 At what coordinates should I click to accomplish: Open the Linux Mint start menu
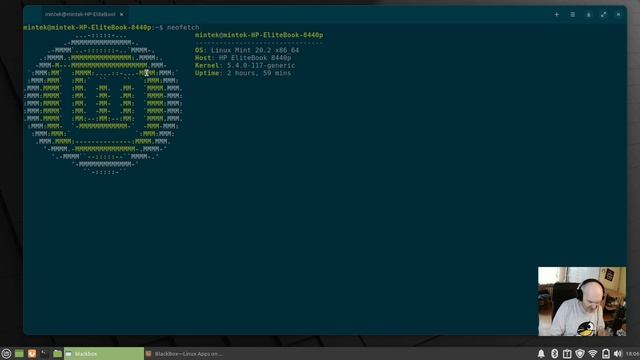coord(6,353)
